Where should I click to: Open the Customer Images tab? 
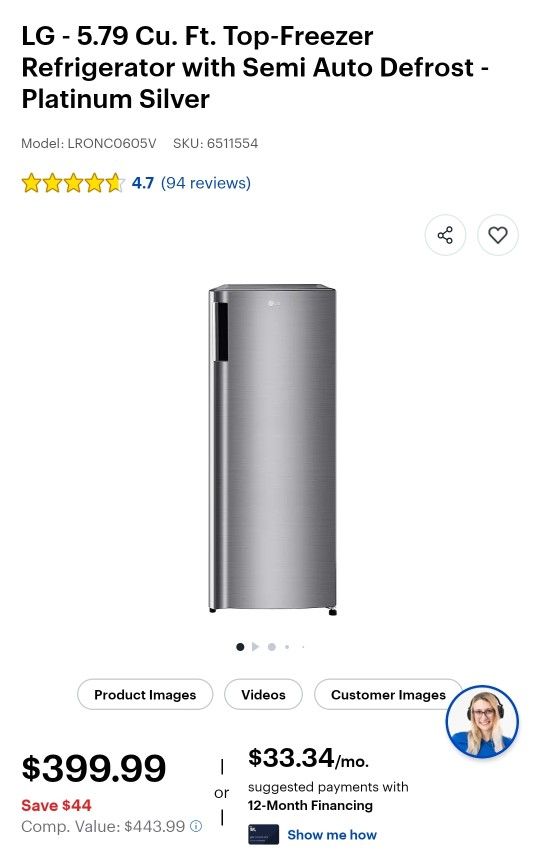[388, 694]
